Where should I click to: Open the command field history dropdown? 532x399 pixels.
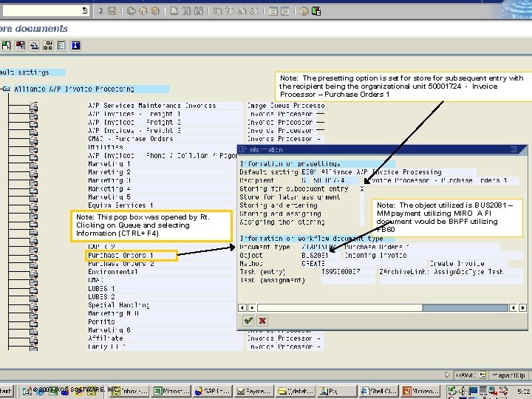(x=85, y=10)
